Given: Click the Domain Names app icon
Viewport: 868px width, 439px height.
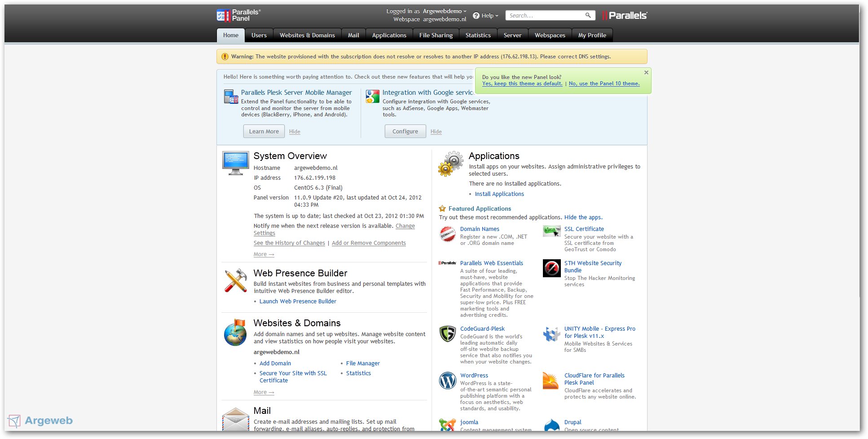Looking at the screenshot, I should tap(447, 234).
